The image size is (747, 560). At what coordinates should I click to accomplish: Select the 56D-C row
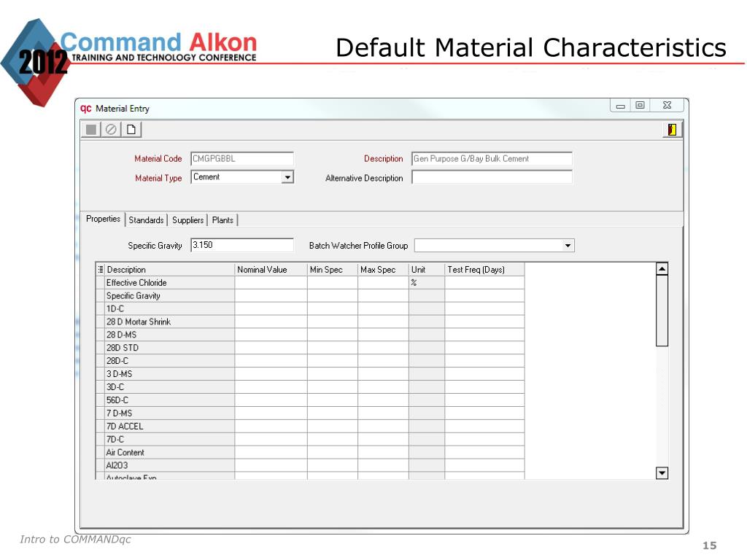(x=310, y=400)
